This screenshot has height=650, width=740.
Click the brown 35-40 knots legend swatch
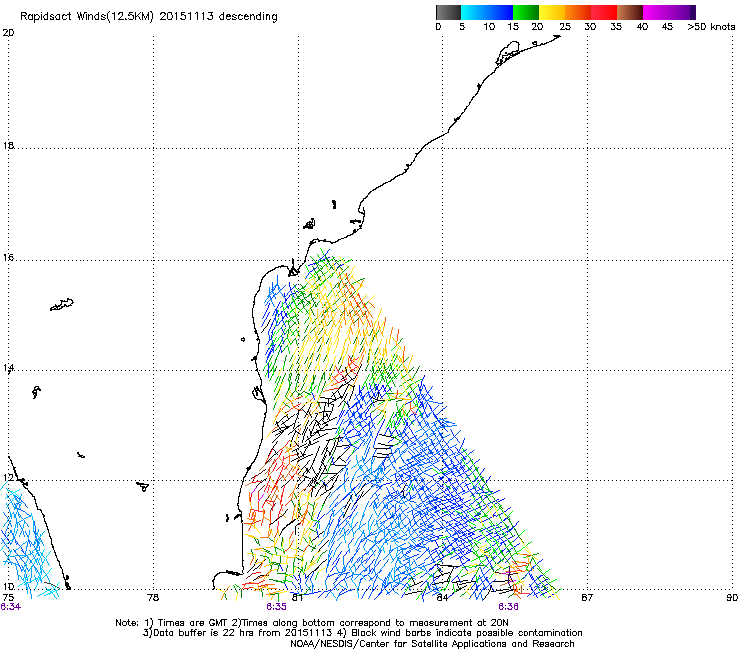630,12
